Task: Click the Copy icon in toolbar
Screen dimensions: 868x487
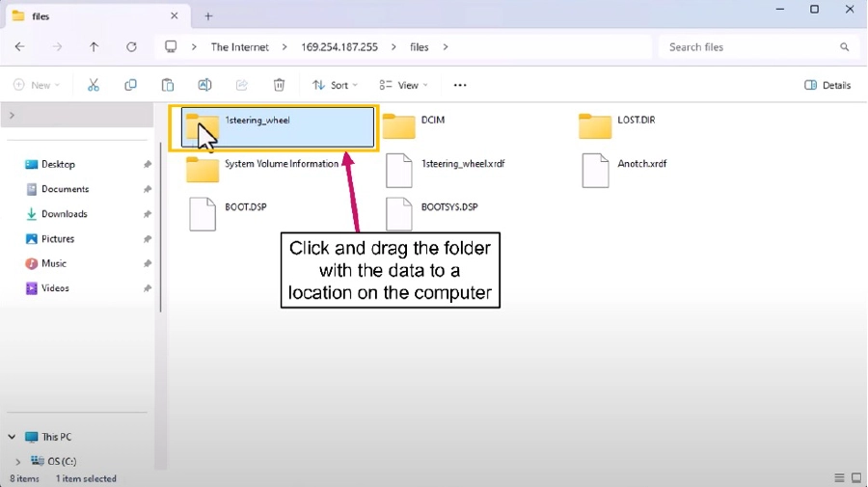Action: pyautogui.click(x=130, y=85)
